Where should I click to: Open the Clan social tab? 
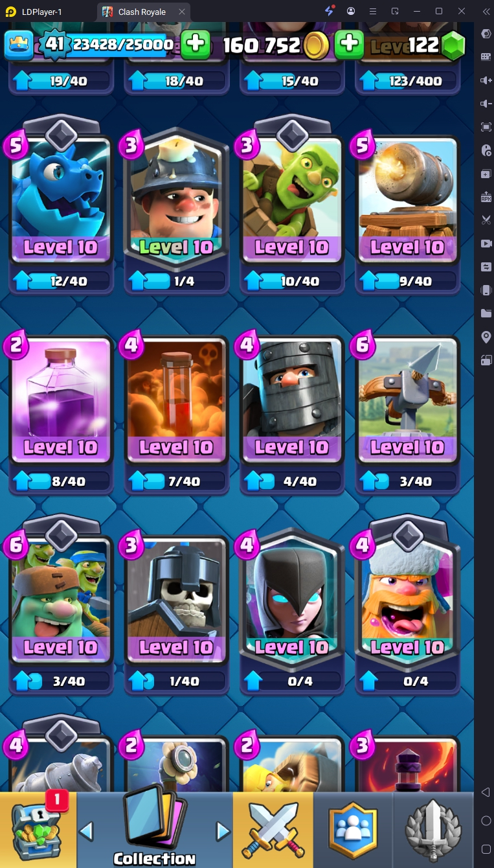pyautogui.click(x=353, y=830)
